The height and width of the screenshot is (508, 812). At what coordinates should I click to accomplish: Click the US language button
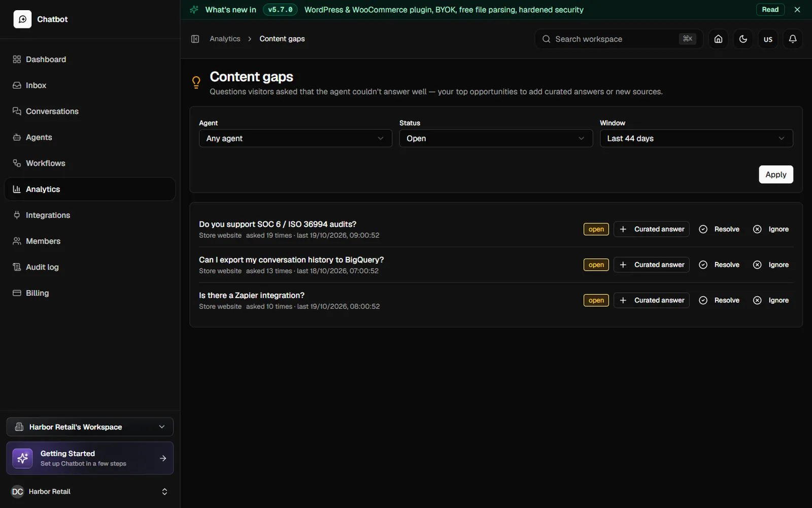(768, 39)
